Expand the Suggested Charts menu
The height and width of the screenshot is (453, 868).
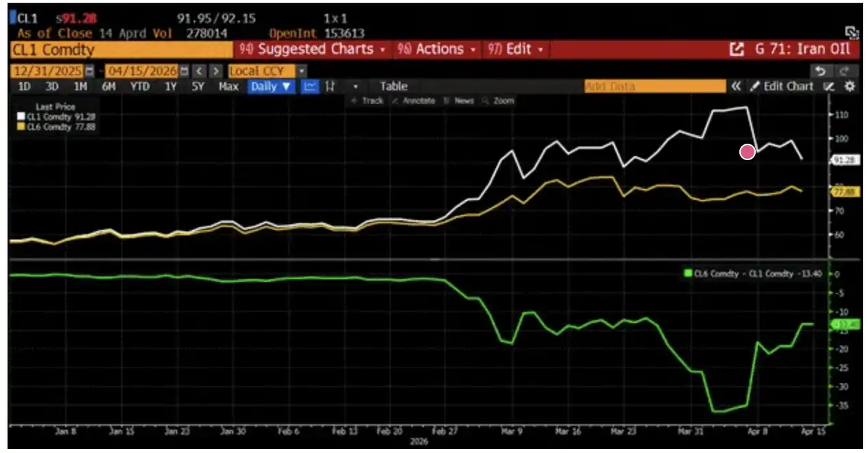click(313, 49)
